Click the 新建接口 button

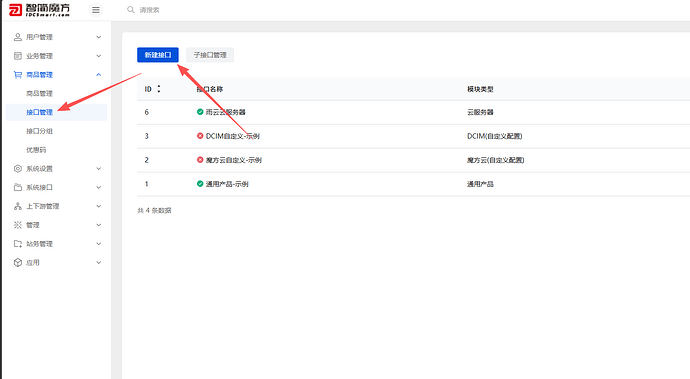pos(158,55)
